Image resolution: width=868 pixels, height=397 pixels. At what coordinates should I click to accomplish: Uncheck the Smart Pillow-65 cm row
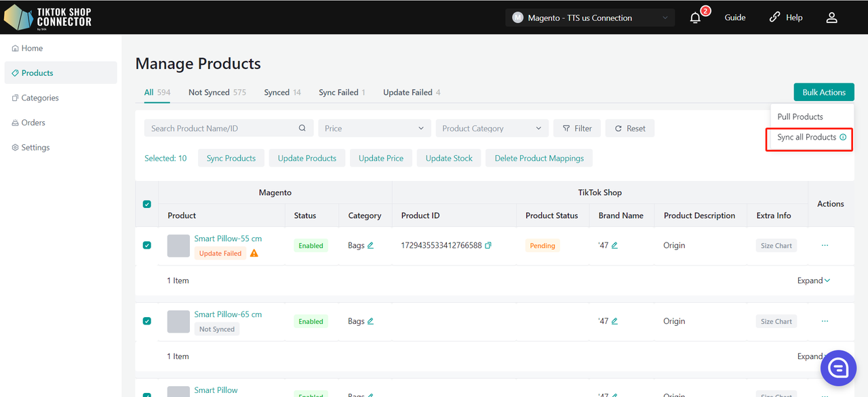pyautogui.click(x=147, y=321)
